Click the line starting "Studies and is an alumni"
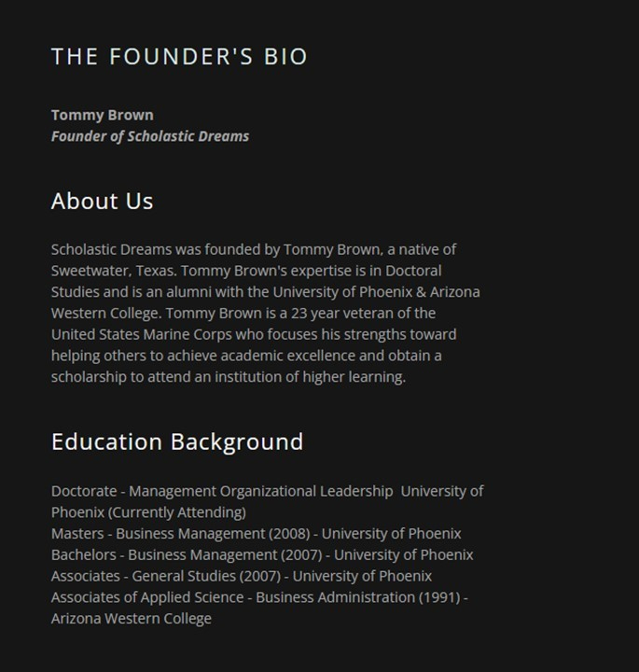The width and height of the screenshot is (639, 672). [x=265, y=292]
